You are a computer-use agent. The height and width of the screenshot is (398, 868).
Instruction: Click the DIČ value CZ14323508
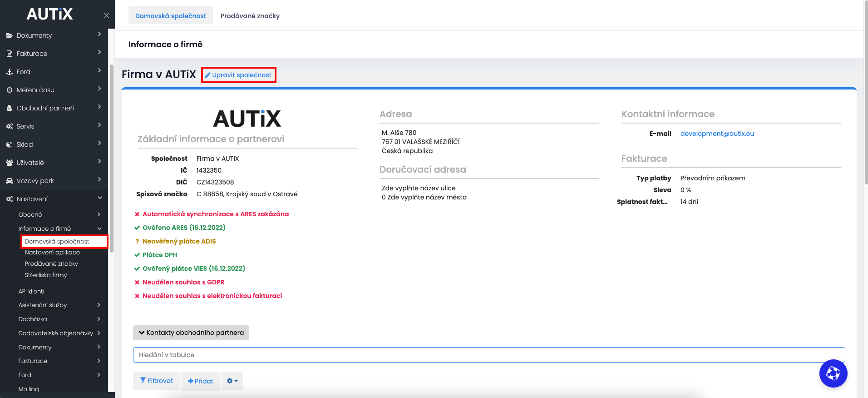[215, 182]
